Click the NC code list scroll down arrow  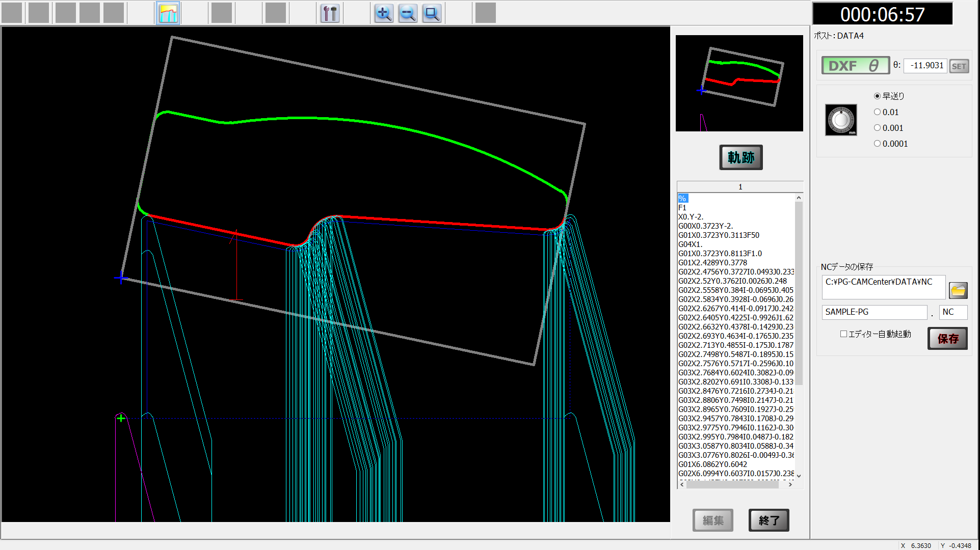tap(799, 476)
